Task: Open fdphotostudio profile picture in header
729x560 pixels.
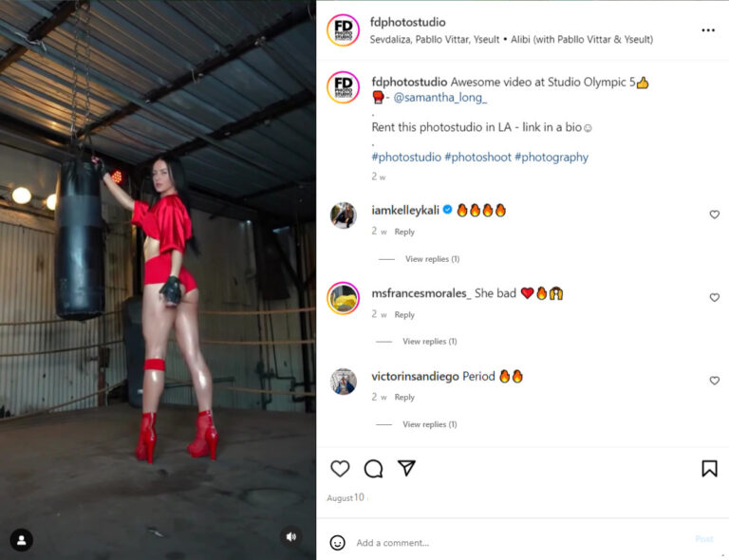Action: pyautogui.click(x=343, y=30)
